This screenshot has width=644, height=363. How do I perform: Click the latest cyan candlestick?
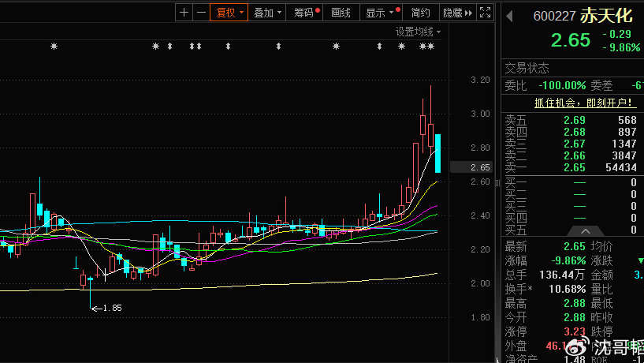click(x=437, y=153)
